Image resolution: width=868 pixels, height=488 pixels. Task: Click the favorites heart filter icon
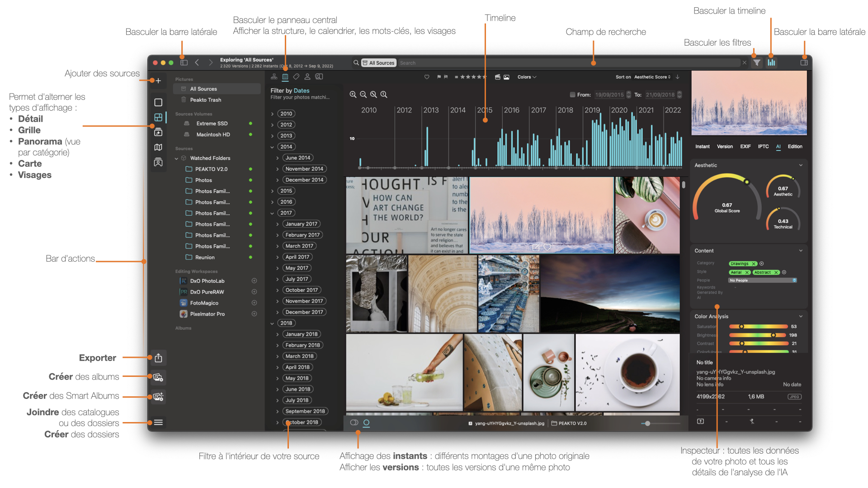click(x=426, y=77)
